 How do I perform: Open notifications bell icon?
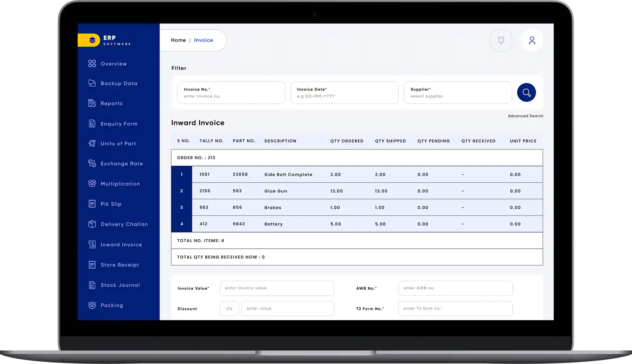[x=501, y=40]
